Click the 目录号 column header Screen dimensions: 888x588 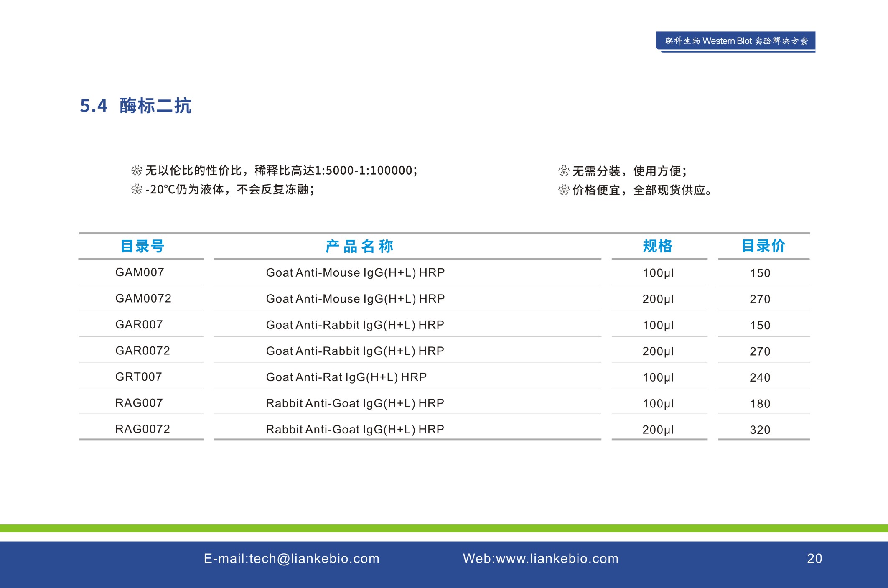pos(142,246)
